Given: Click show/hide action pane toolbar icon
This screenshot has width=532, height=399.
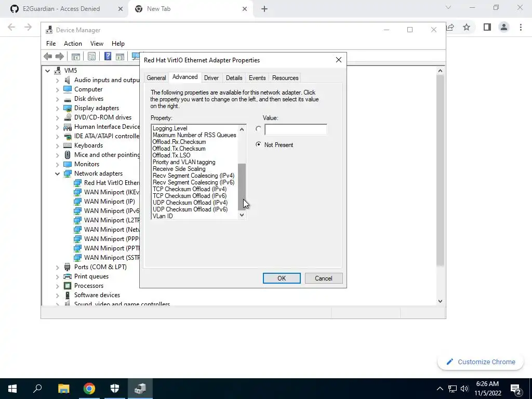Looking at the screenshot, I should click(x=120, y=56).
